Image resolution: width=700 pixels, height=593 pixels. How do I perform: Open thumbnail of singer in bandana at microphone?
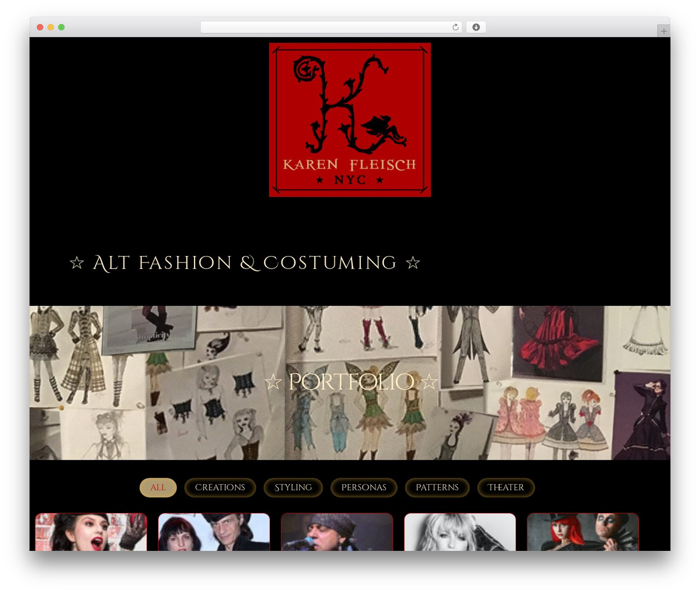click(x=337, y=532)
